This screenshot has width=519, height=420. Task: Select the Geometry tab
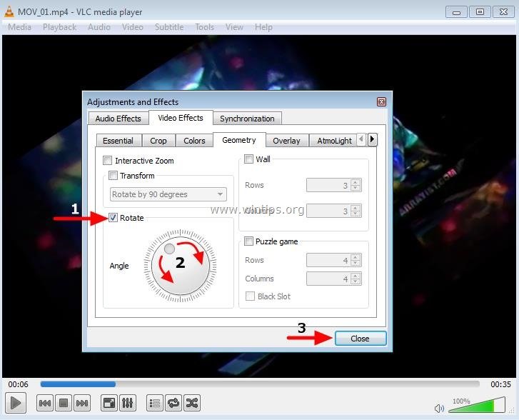[x=239, y=140]
